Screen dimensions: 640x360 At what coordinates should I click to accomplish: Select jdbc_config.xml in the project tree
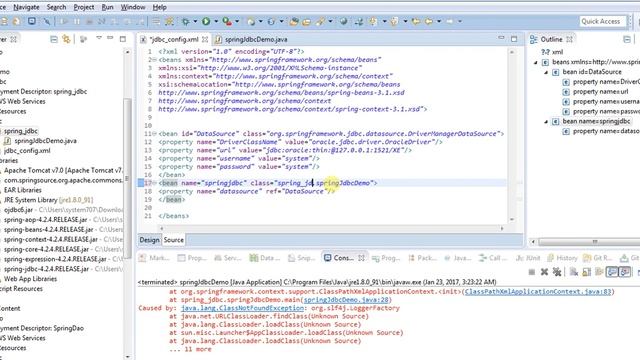click(x=27, y=151)
